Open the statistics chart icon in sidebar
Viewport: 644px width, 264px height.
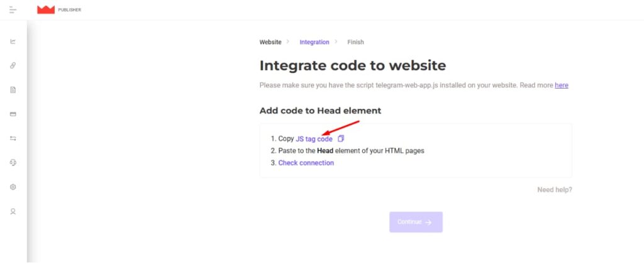click(x=13, y=41)
